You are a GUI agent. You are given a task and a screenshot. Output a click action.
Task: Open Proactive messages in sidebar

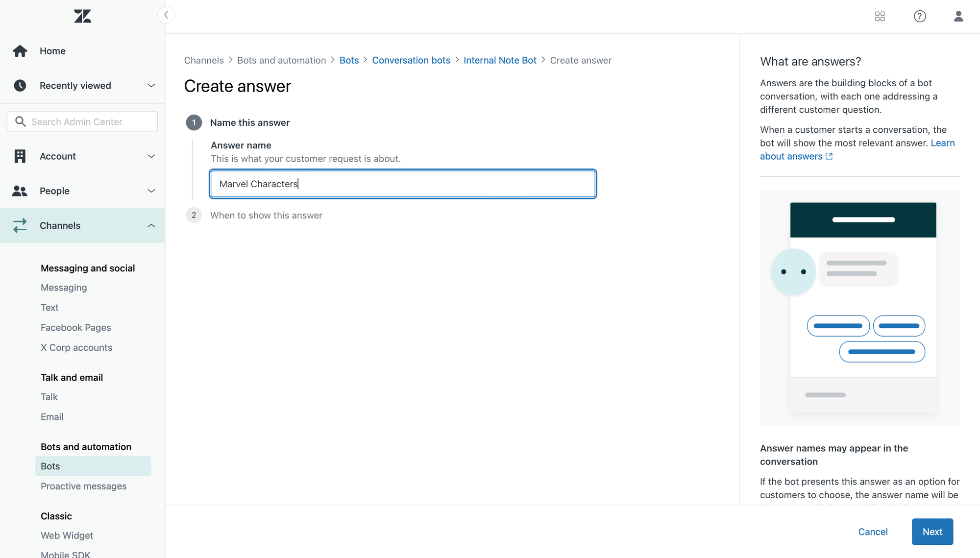click(x=83, y=486)
